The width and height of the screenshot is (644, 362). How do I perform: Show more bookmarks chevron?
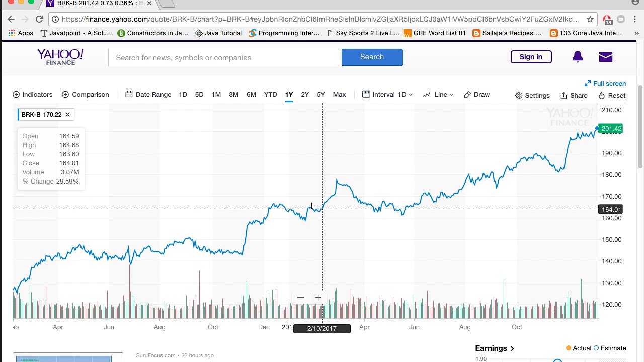(x=636, y=33)
